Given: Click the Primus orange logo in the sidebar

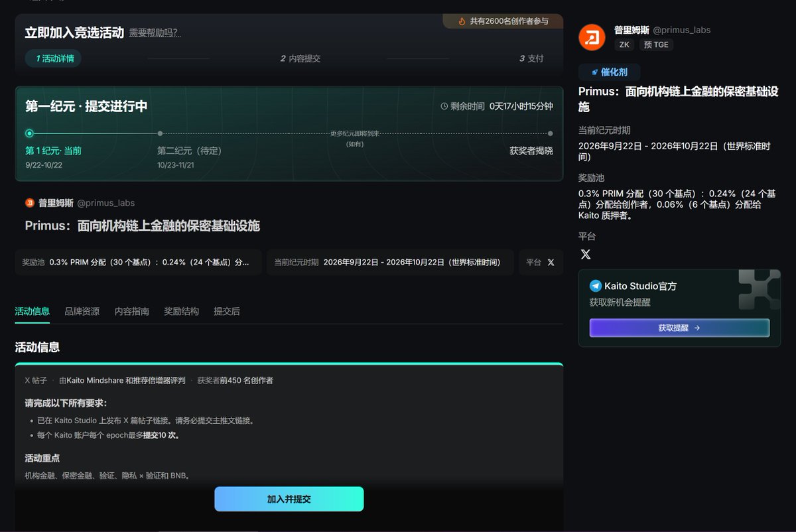Looking at the screenshot, I should 592,37.
